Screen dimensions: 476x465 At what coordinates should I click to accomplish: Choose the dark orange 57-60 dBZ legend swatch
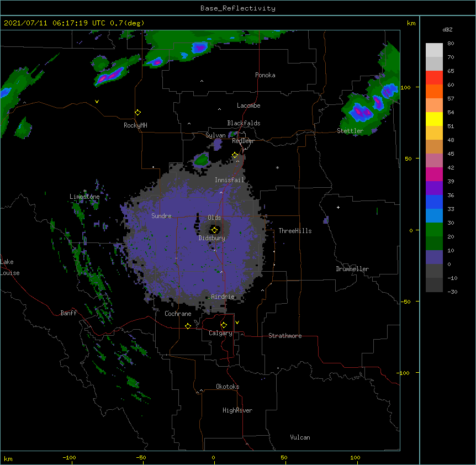434,91
